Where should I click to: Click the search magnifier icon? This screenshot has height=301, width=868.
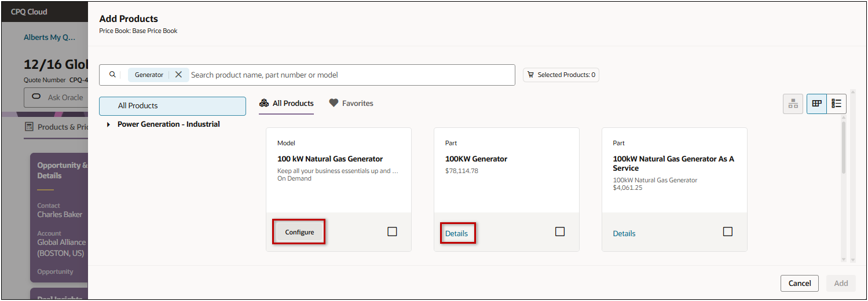(112, 75)
